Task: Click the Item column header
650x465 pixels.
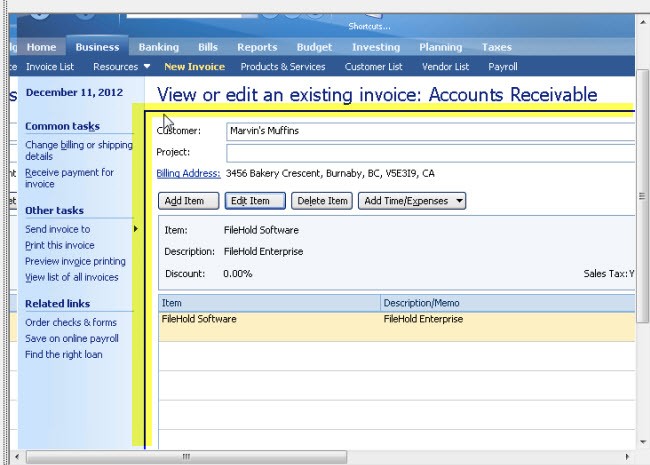Action: (269, 303)
